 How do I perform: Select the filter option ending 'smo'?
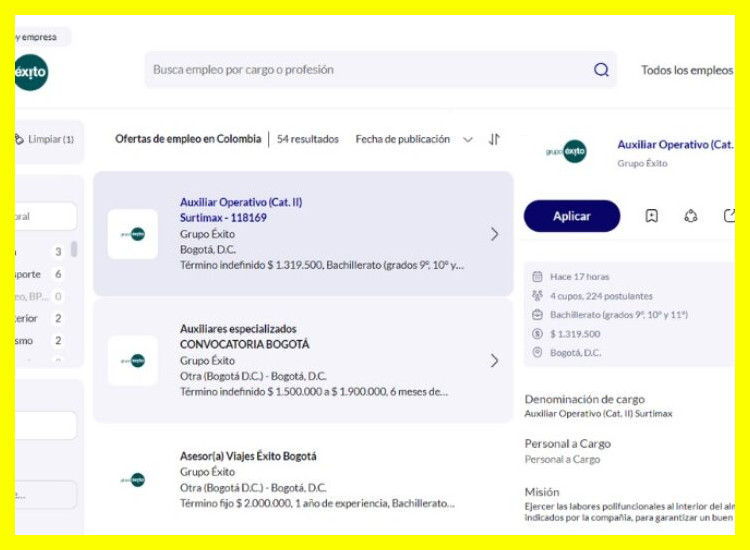40,341
